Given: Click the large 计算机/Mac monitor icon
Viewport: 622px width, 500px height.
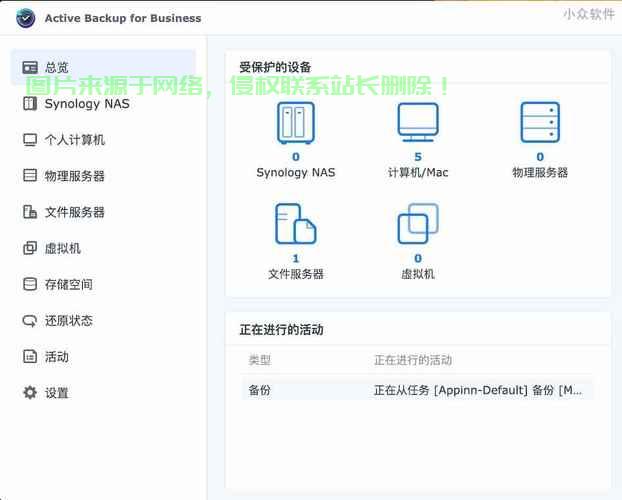Looking at the screenshot, I should [418, 122].
